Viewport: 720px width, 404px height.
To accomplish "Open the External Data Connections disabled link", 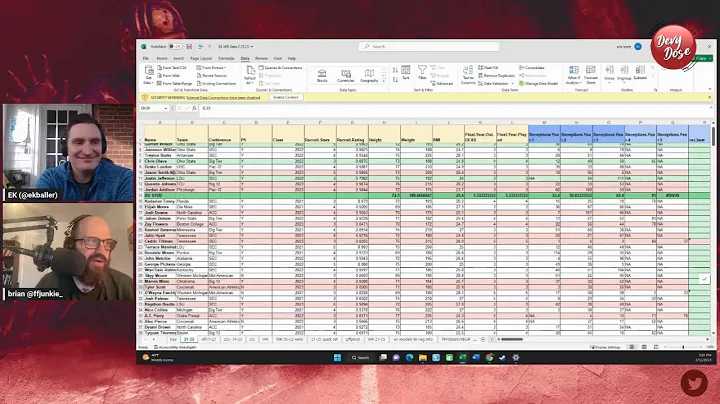I will (223, 97).
